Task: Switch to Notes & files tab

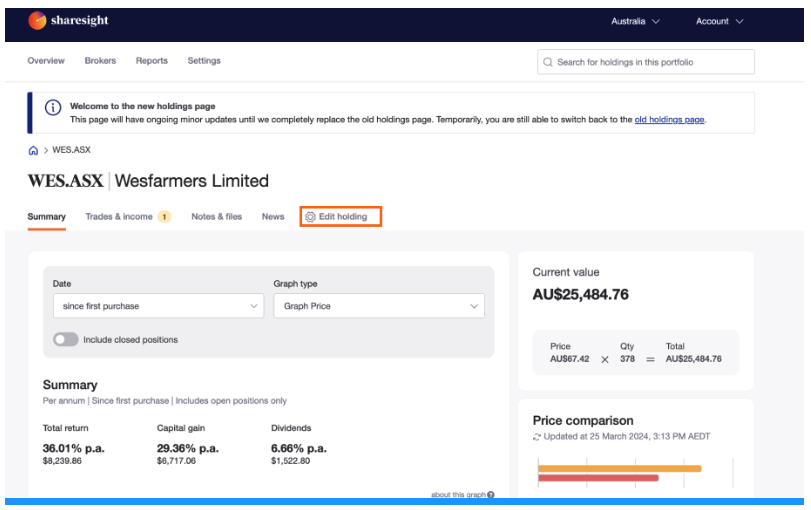Action: tap(217, 217)
